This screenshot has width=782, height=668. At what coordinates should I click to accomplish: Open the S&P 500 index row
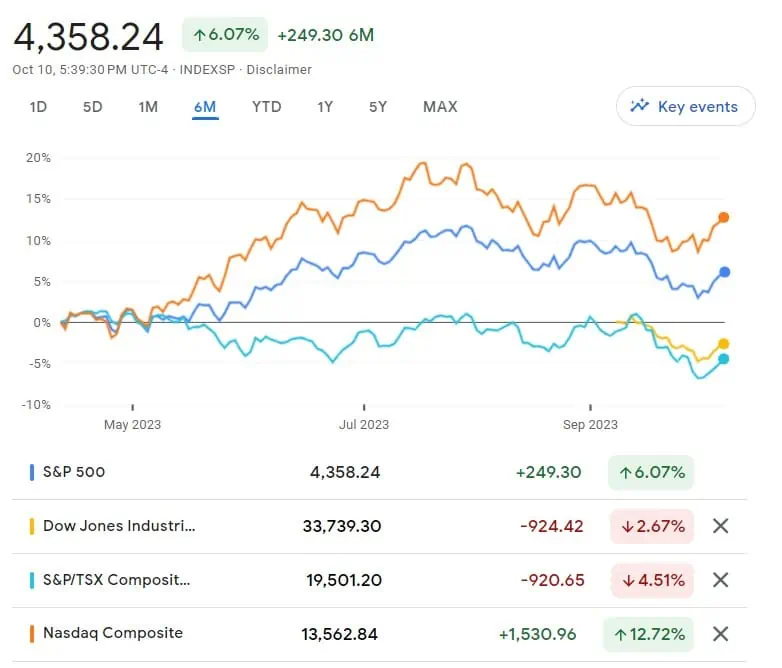pos(75,472)
